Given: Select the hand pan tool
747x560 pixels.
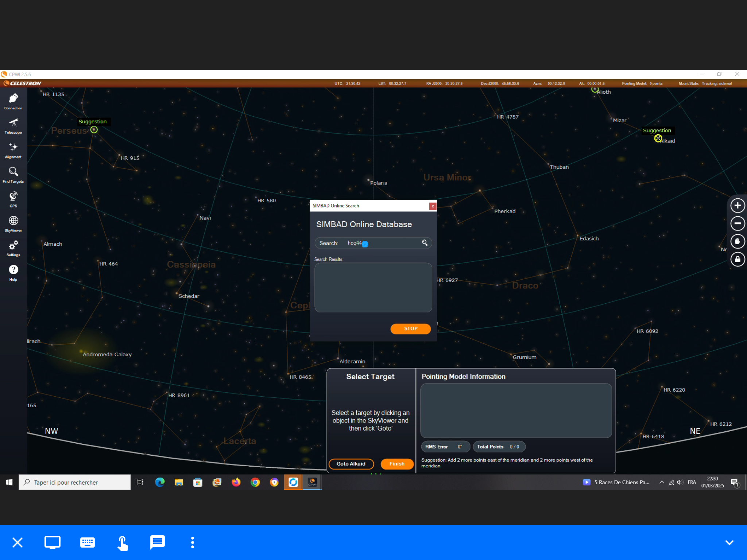Looking at the screenshot, I should (x=738, y=241).
